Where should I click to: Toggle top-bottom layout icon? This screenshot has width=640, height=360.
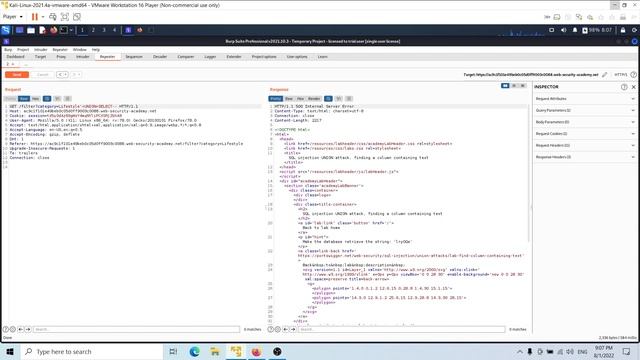514,86
